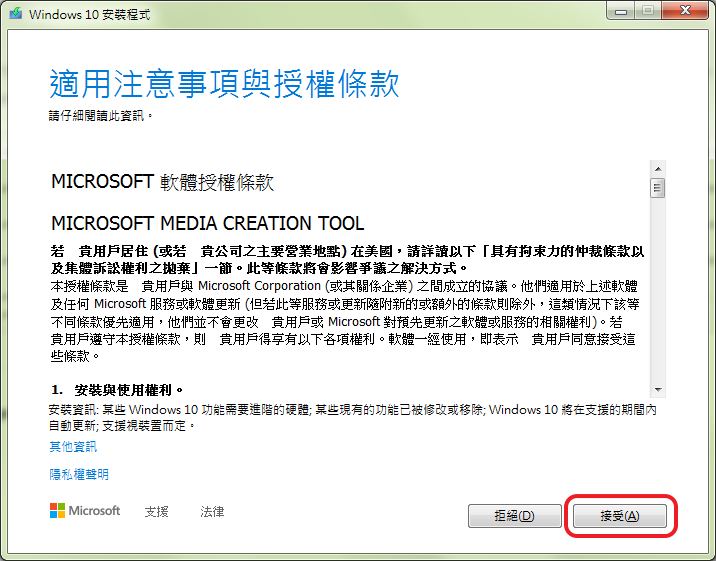Click the license scrollbar down arrow
The image size is (716, 561).
(x=658, y=389)
